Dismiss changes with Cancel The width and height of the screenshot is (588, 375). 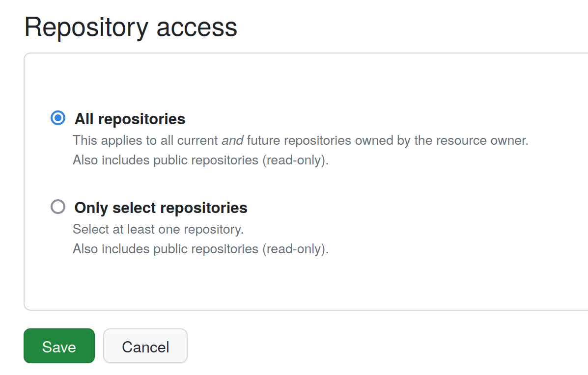[145, 346]
